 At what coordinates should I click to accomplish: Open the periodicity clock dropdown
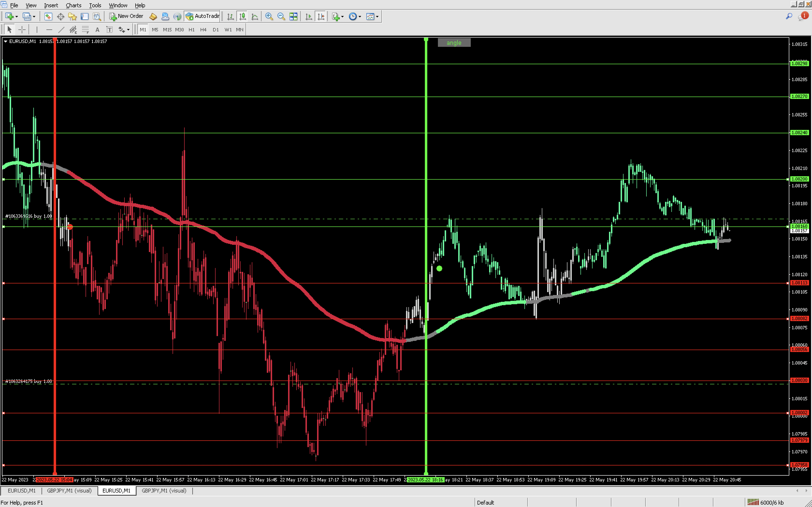[360, 16]
